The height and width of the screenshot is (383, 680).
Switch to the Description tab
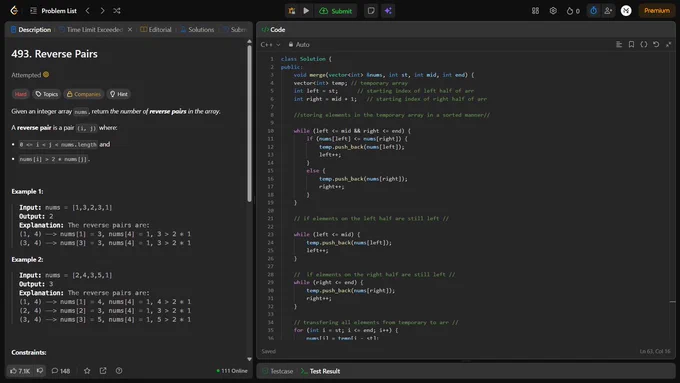[31, 29]
